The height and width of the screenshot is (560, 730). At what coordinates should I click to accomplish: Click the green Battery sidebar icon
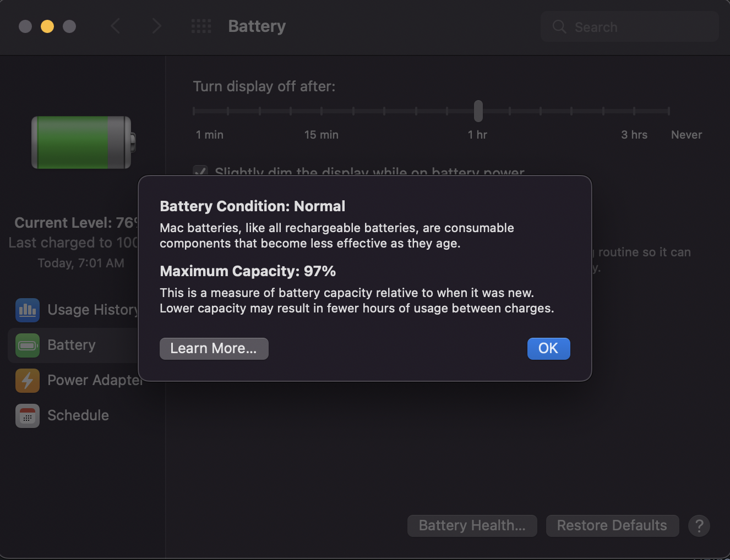[x=28, y=345]
